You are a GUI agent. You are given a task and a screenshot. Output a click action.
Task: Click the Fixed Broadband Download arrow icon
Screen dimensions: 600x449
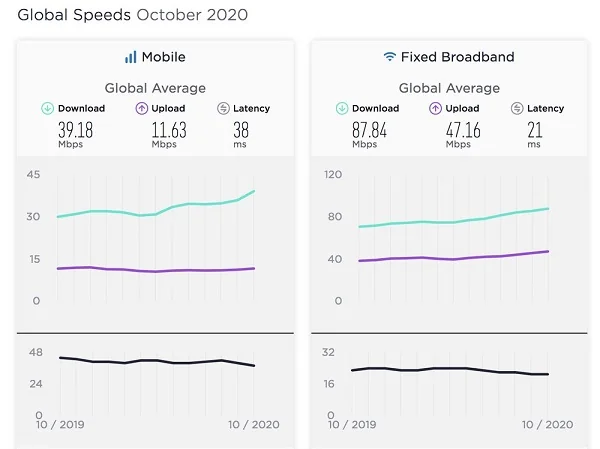coord(341,108)
